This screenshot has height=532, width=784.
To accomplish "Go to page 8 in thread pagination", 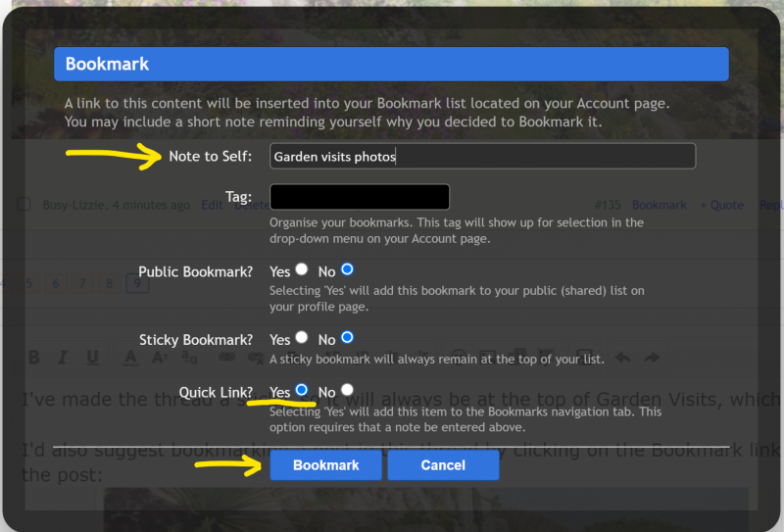I will tap(110, 284).
